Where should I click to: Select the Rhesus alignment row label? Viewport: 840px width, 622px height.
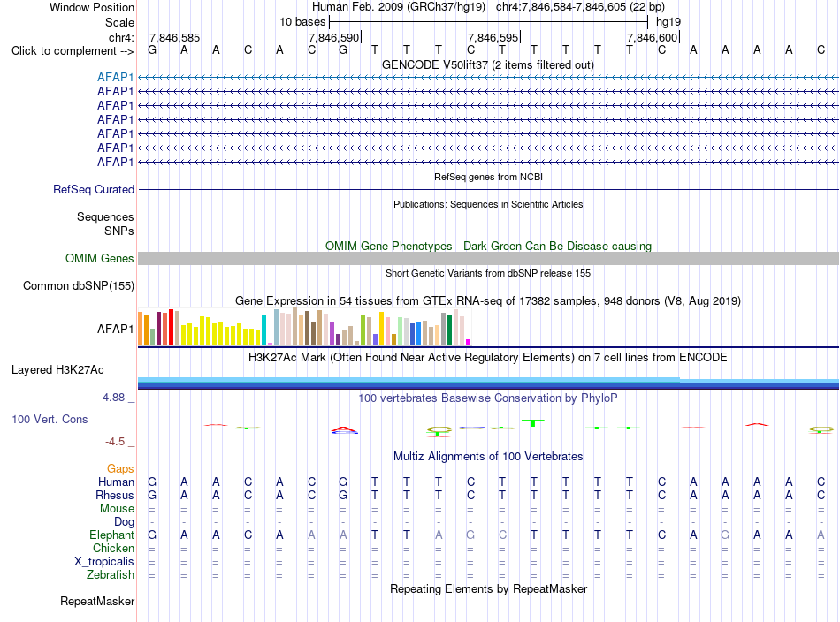(x=115, y=495)
